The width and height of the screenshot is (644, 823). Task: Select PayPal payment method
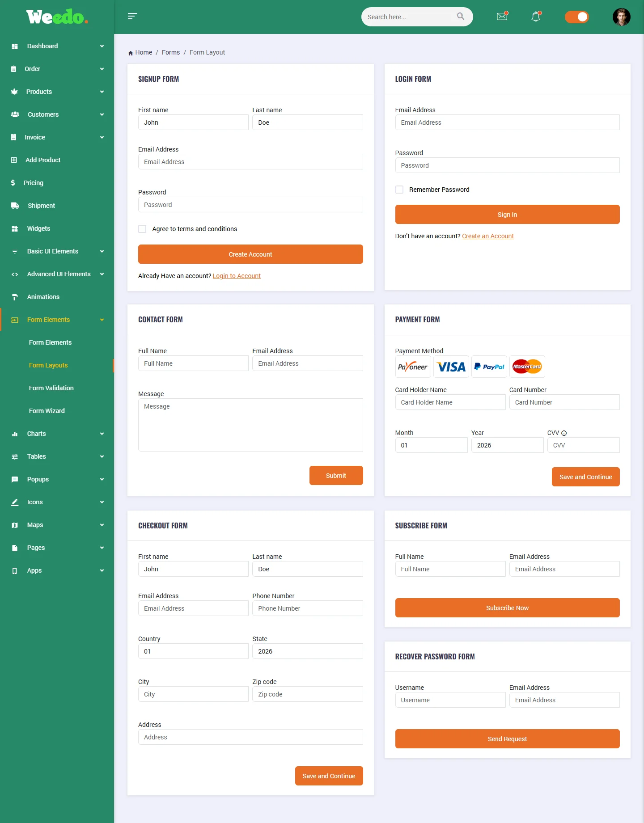489,367
